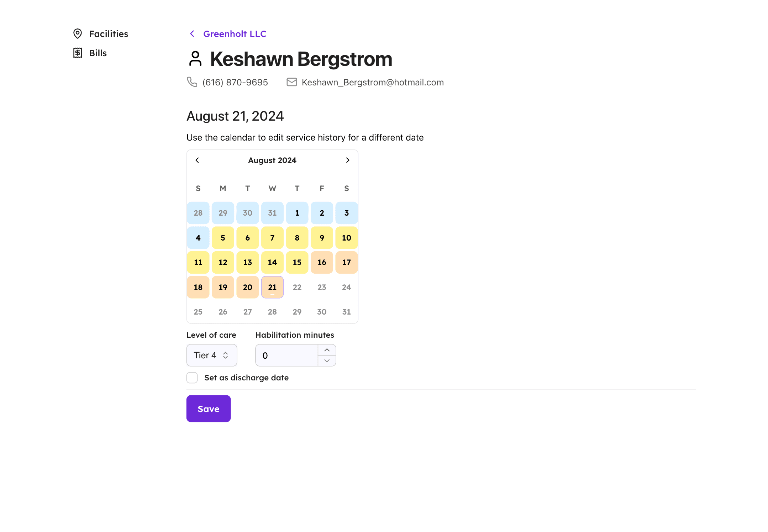Click the back chevron beside Greenholt LLC
The width and height of the screenshot is (768, 532).
(x=192, y=34)
